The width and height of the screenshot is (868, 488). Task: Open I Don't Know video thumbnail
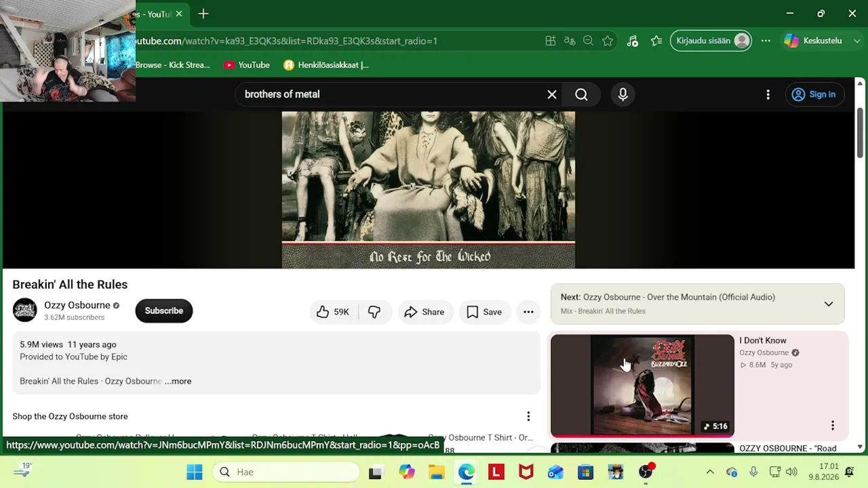point(642,385)
